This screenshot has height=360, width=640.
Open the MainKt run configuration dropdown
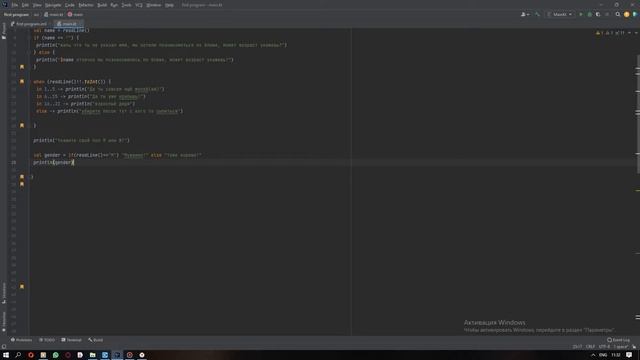[560, 14]
